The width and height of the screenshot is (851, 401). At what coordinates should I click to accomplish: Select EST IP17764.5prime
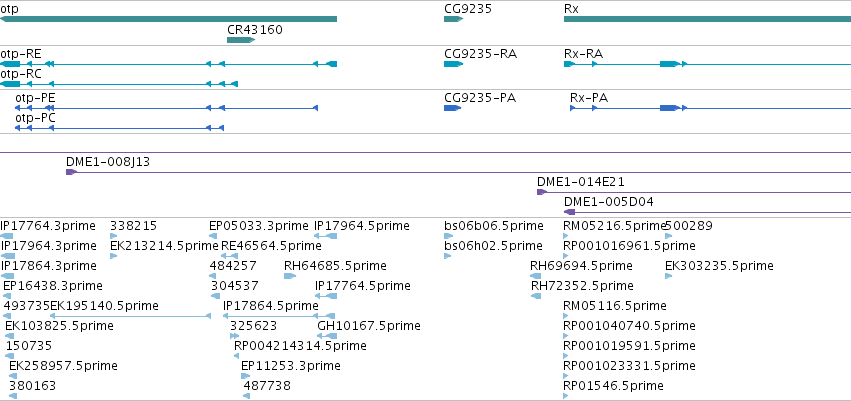[x=326, y=296]
